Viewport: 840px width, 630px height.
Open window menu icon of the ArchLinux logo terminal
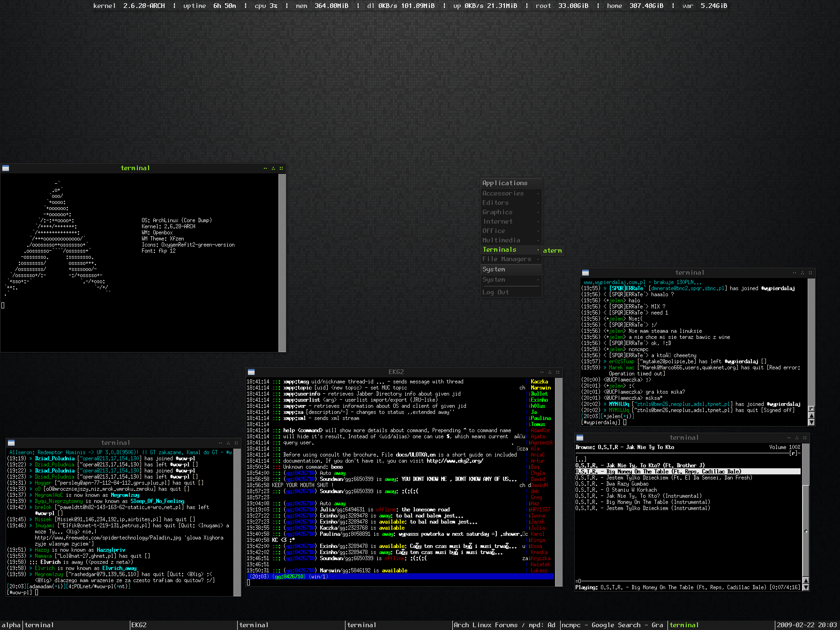click(6, 168)
